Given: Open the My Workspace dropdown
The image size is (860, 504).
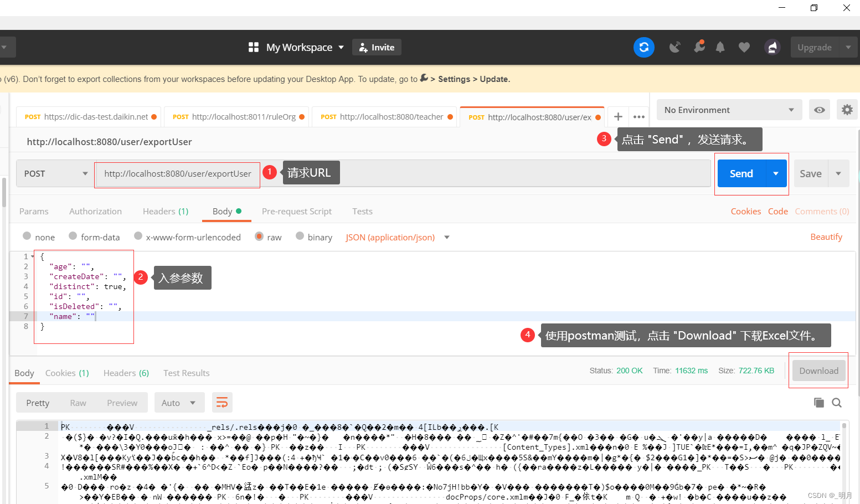Looking at the screenshot, I should coord(305,47).
